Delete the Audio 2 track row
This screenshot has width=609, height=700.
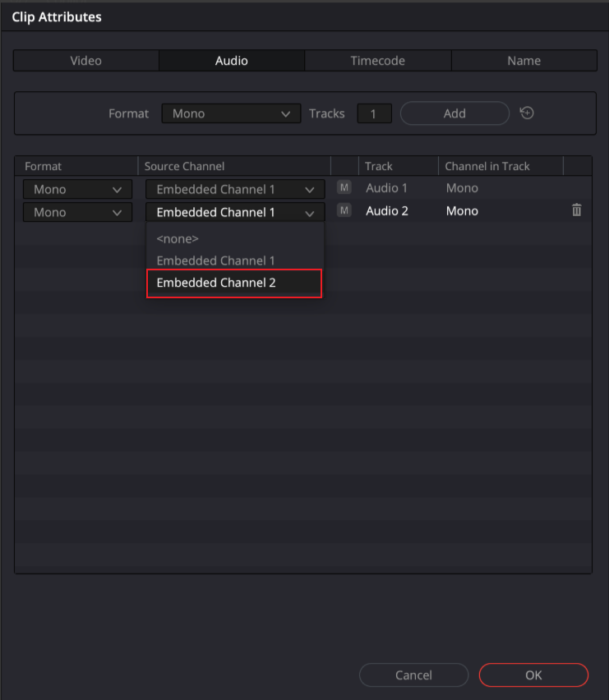tap(576, 211)
